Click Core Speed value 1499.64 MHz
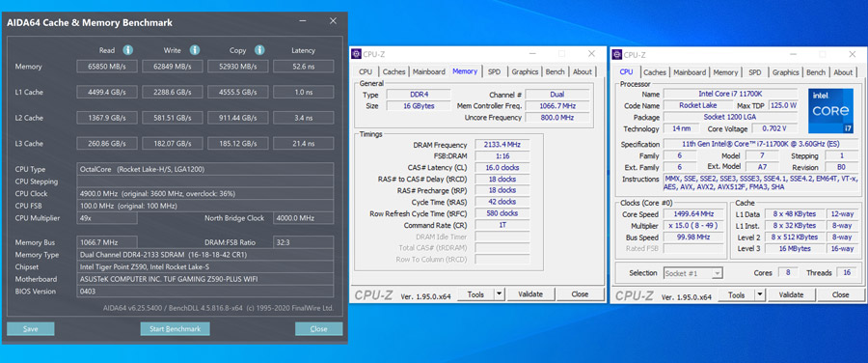Screen dimensions: 868x363 [693, 214]
